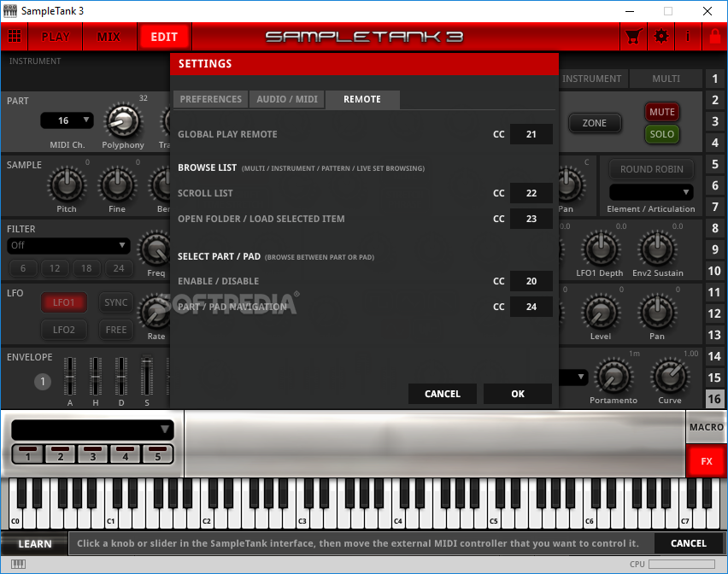
Task: Click the SampleTank app icon in title bar
Action: [9, 10]
